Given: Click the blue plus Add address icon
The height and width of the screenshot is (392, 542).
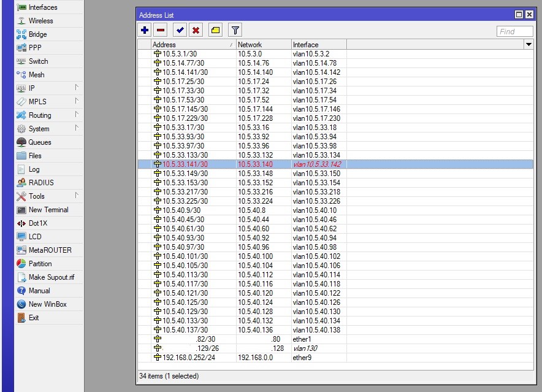Looking at the screenshot, I should coord(145,31).
